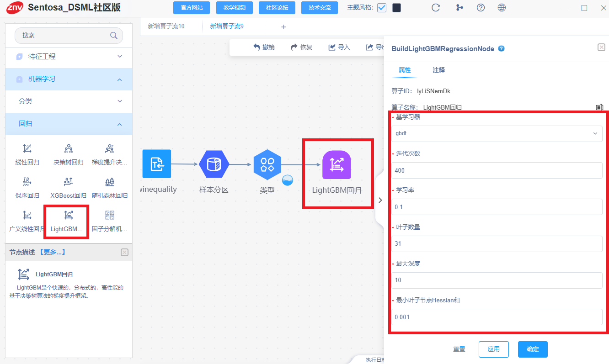Click the 社区论坛 button
This screenshot has height=364, width=609.
click(277, 8)
